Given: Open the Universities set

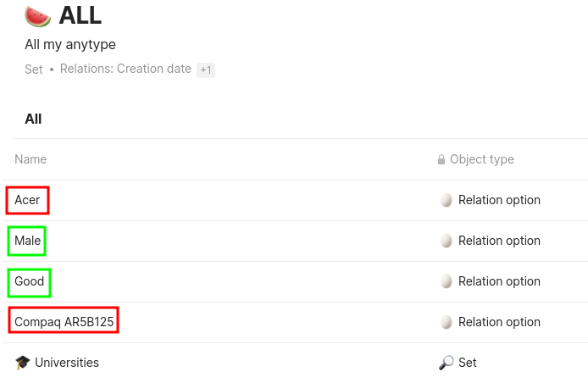Looking at the screenshot, I should [67, 363].
